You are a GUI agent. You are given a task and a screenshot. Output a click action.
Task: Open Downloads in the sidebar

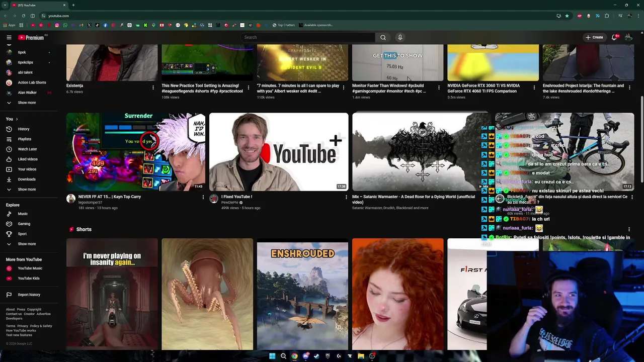point(27,179)
